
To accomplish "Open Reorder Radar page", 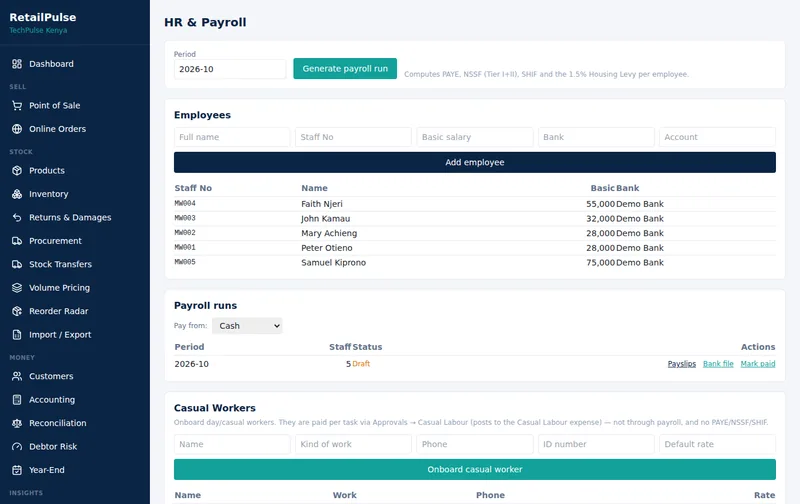I will [74, 311].
